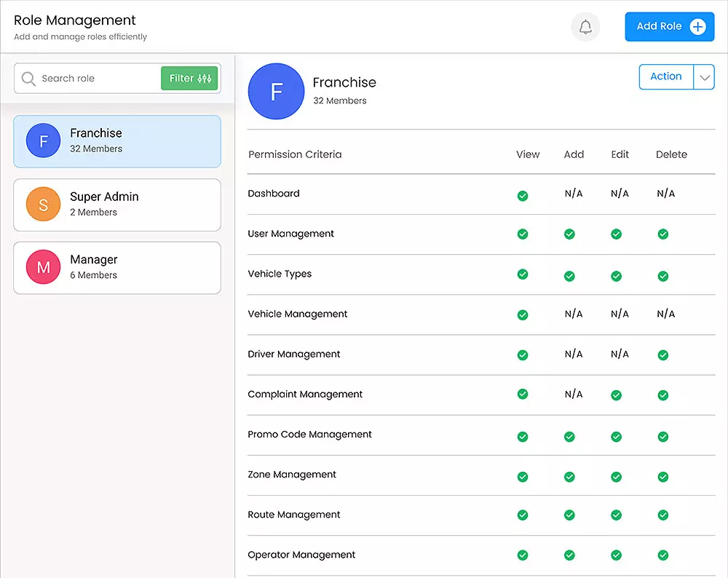This screenshot has width=728, height=578.
Task: Click the pink M avatar icon
Action: [43, 267]
